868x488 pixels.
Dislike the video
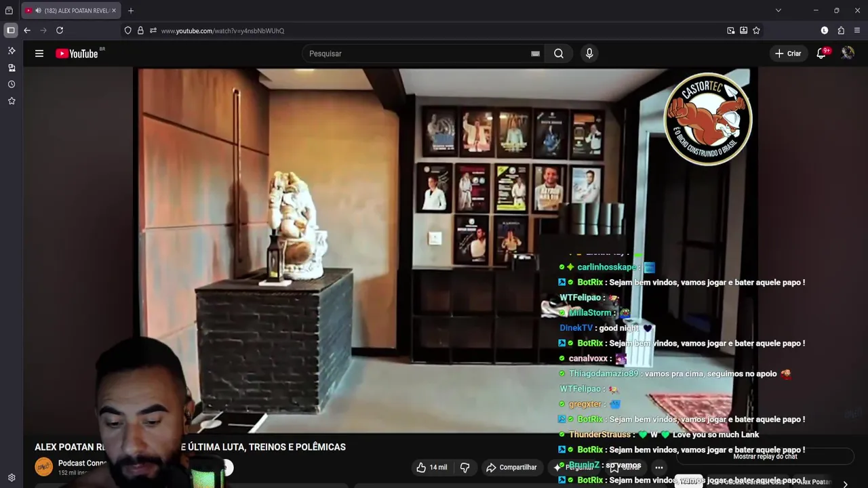(x=465, y=467)
